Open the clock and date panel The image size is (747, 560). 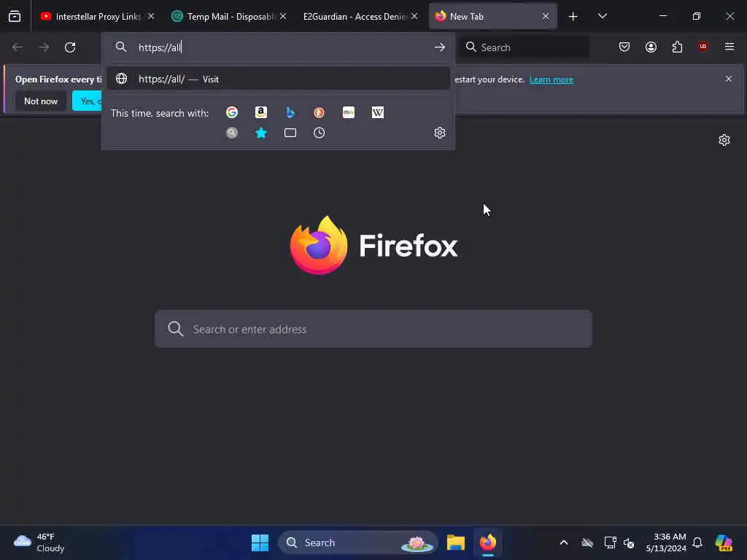tap(665, 542)
